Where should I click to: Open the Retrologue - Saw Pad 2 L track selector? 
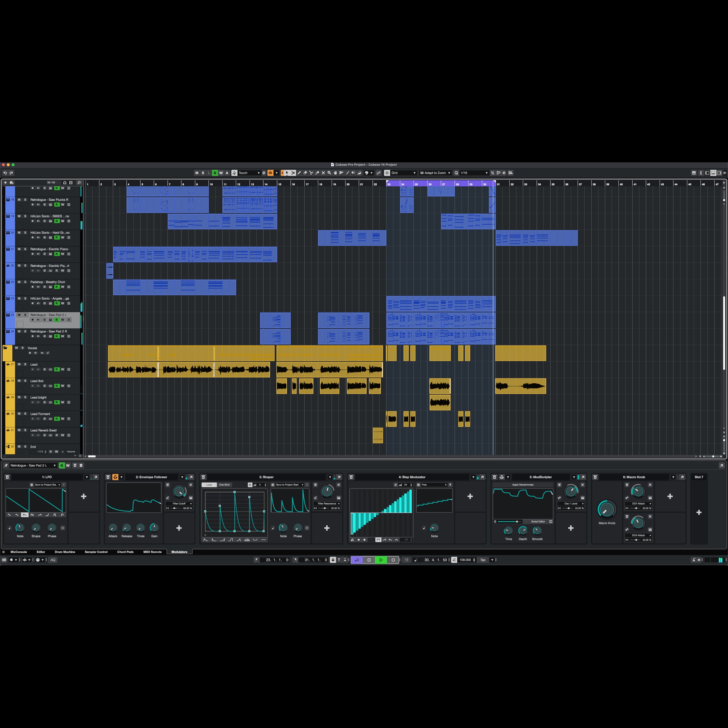tap(33, 465)
